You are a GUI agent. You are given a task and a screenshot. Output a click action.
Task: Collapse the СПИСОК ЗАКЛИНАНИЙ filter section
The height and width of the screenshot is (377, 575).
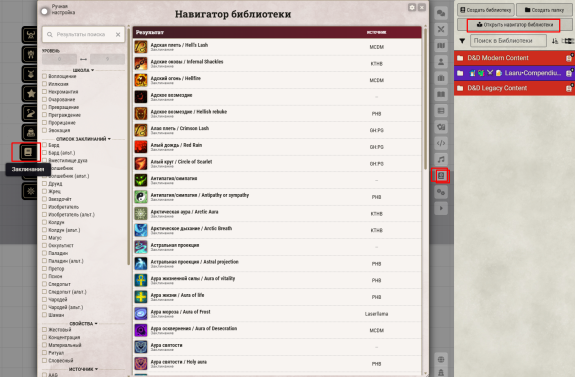pyautogui.click(x=83, y=139)
